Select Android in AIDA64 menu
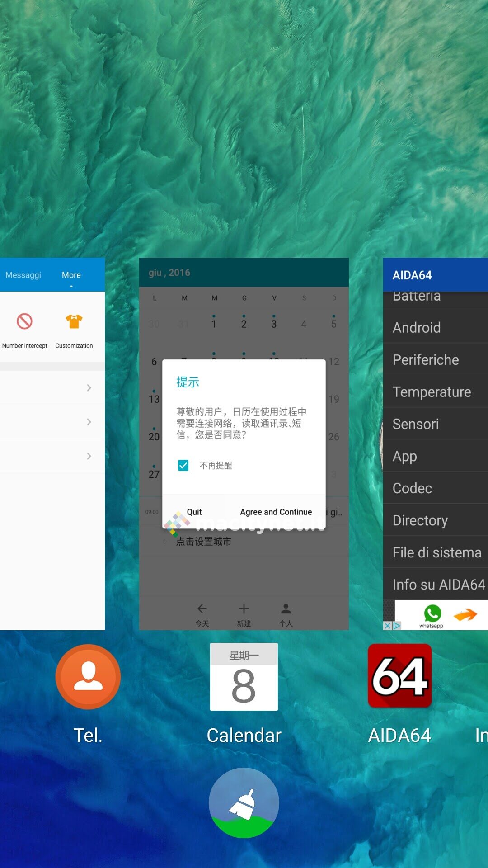The height and width of the screenshot is (868, 488). (x=436, y=327)
